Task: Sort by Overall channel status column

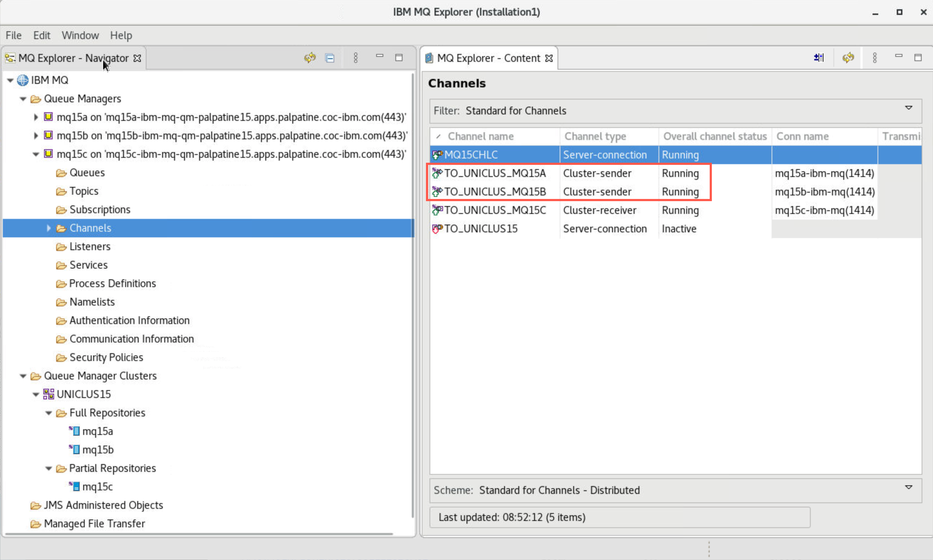Action: [x=715, y=136]
